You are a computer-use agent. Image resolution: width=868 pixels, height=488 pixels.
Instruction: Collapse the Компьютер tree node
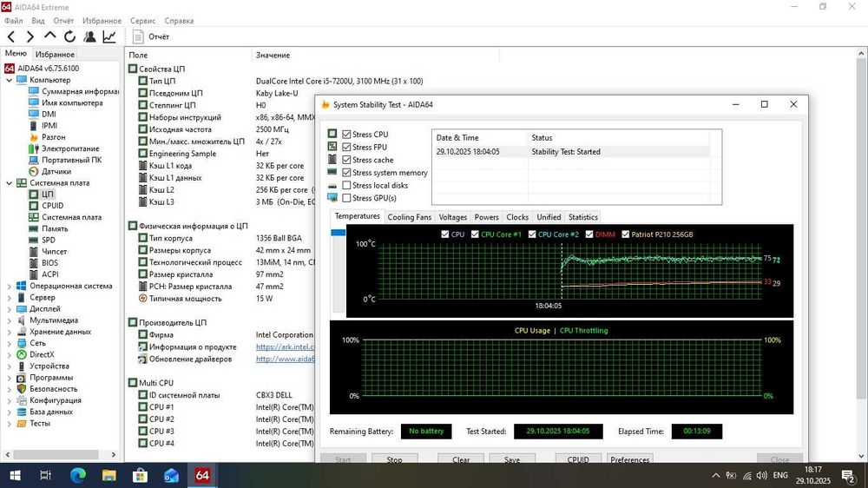tap(10, 80)
